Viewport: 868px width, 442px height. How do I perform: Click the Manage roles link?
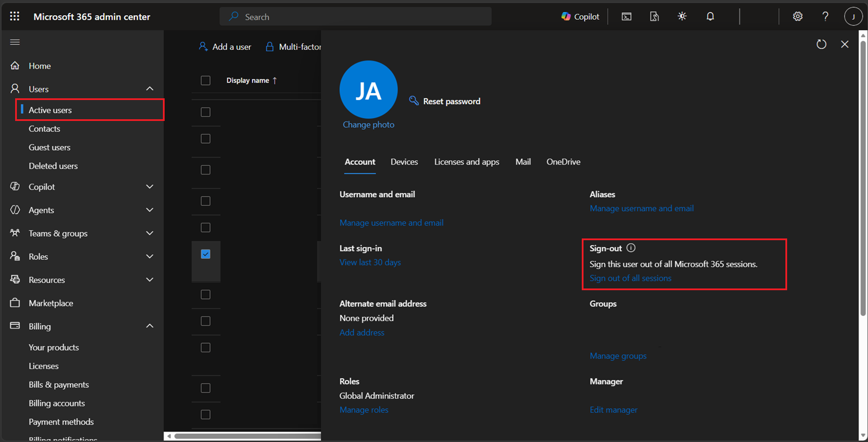(364, 410)
